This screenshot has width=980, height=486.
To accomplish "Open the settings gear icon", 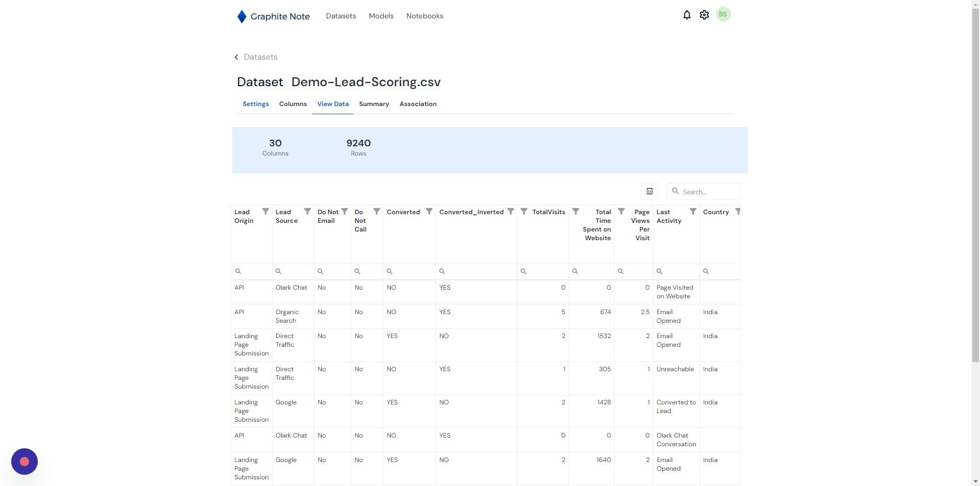I will [704, 15].
